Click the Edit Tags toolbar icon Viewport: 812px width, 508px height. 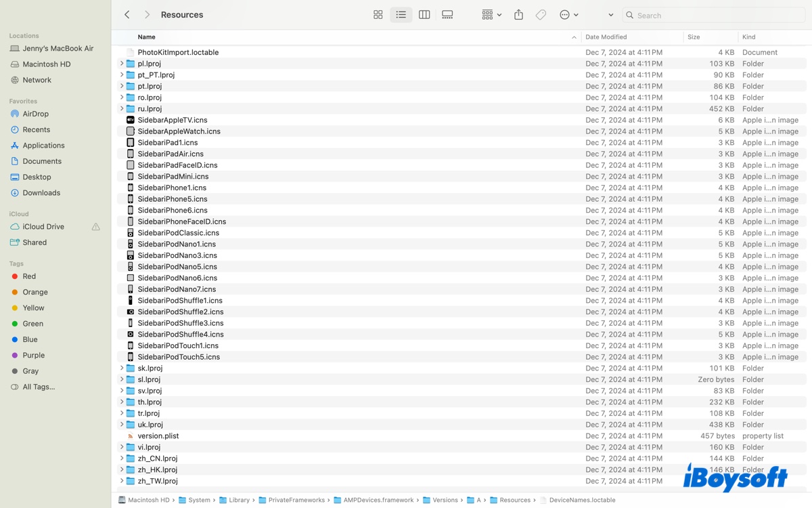[541, 15]
